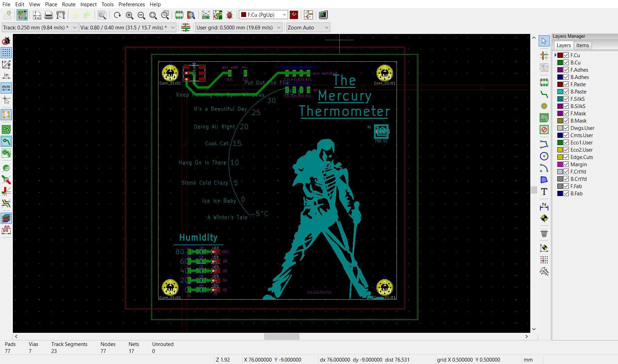Click the Save board icon

click(7, 15)
